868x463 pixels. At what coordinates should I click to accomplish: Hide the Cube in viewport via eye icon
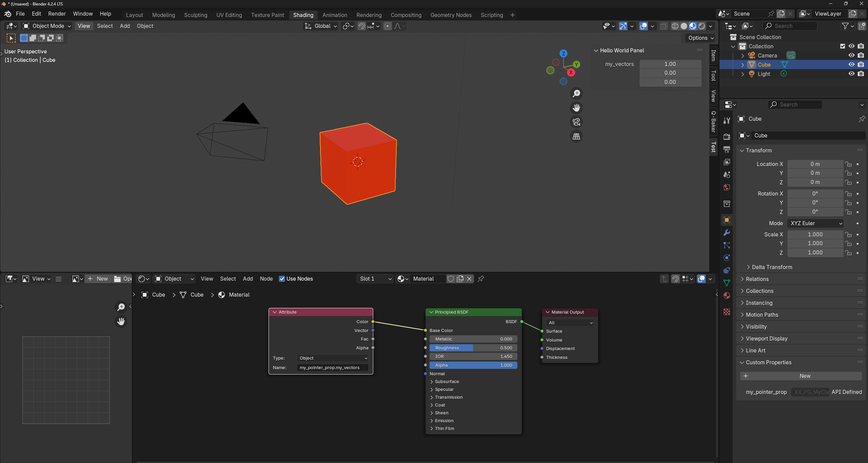tap(851, 65)
